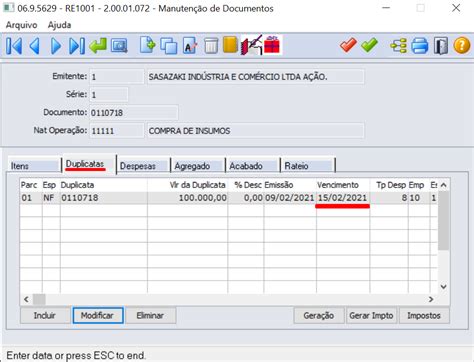Click the Tp Desp column header
This screenshot has height=362, width=474.
tap(389, 185)
